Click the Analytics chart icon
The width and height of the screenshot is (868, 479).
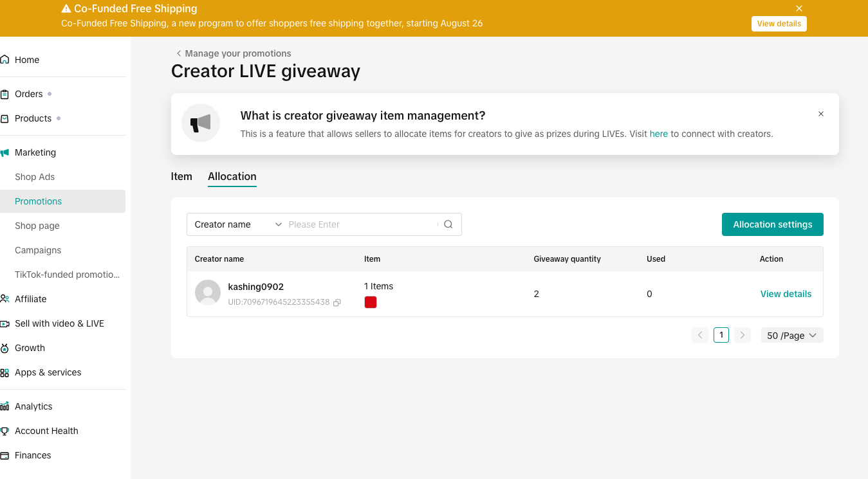pyautogui.click(x=5, y=406)
